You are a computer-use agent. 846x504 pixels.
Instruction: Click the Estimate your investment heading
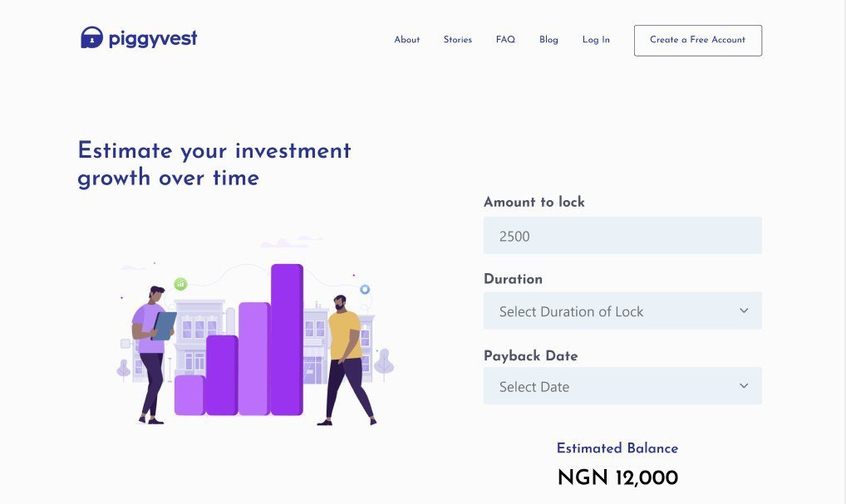point(214,164)
